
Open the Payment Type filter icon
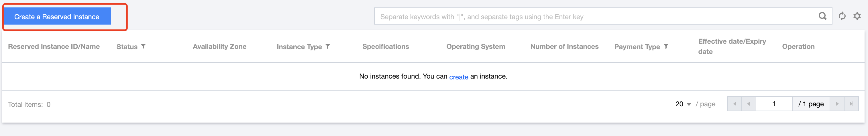pos(666,46)
